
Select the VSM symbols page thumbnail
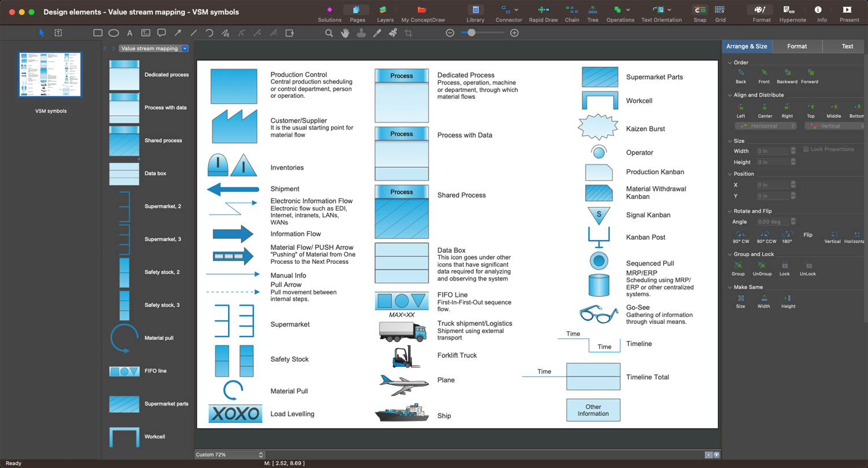[50, 75]
